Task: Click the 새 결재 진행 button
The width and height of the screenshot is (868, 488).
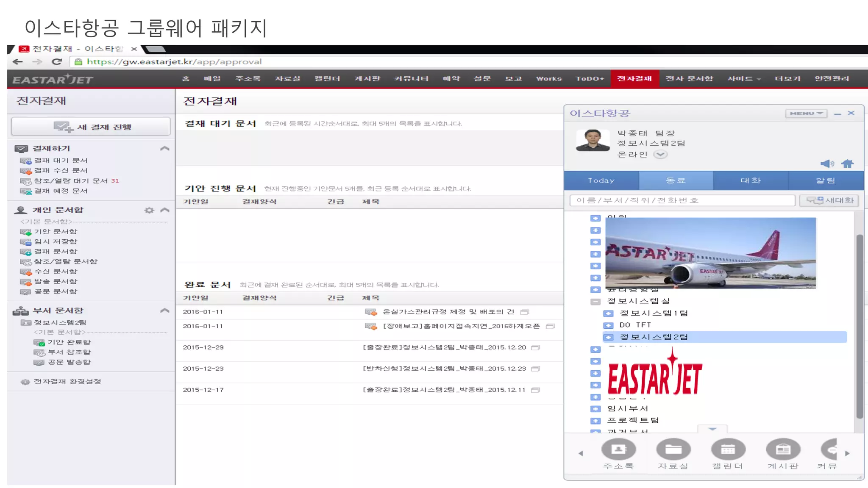Action: coord(91,127)
